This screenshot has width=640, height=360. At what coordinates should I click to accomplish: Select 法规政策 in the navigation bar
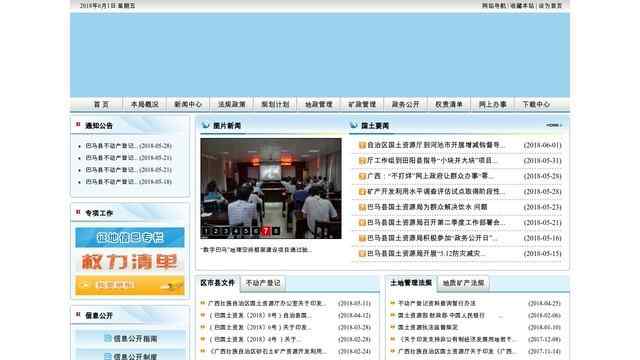point(231,104)
